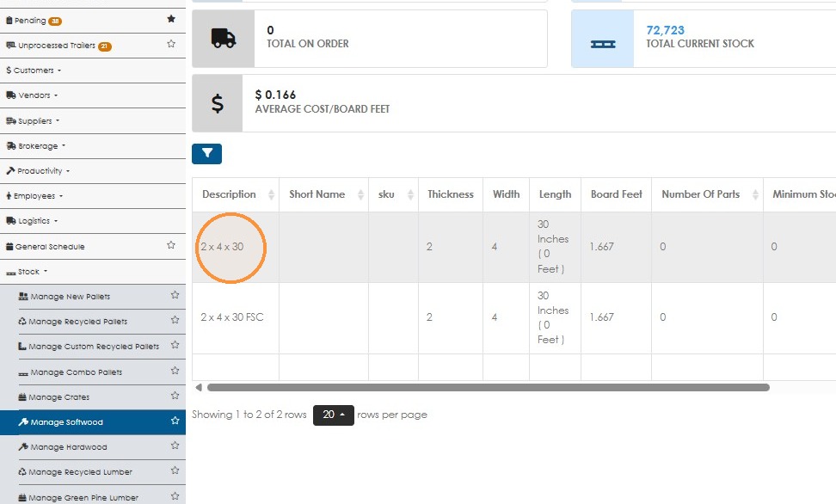Star the Manage New Pallets item

click(x=175, y=295)
